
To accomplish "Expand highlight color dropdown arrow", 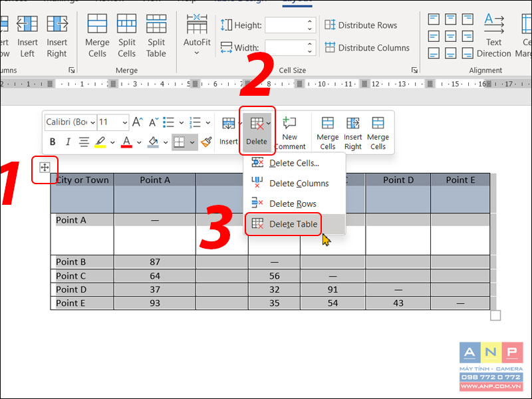I will pyautogui.click(x=112, y=142).
